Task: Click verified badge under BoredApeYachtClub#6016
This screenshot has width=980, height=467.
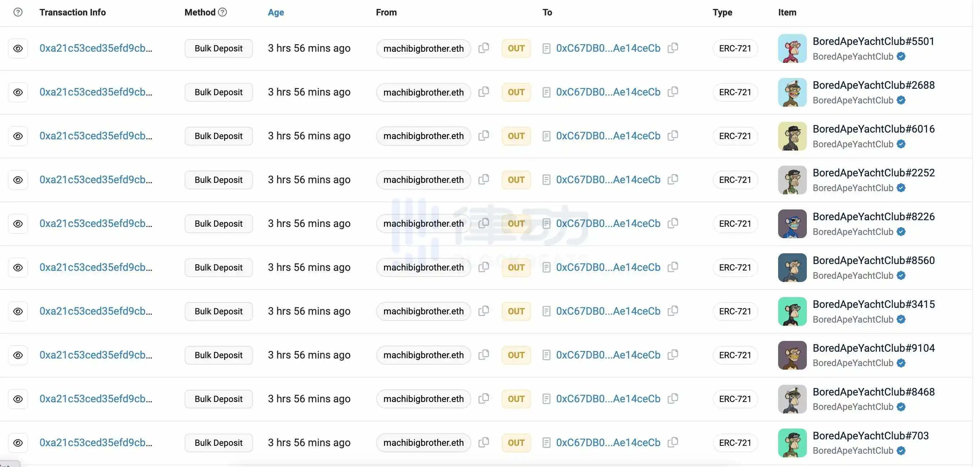Action: coord(901,144)
